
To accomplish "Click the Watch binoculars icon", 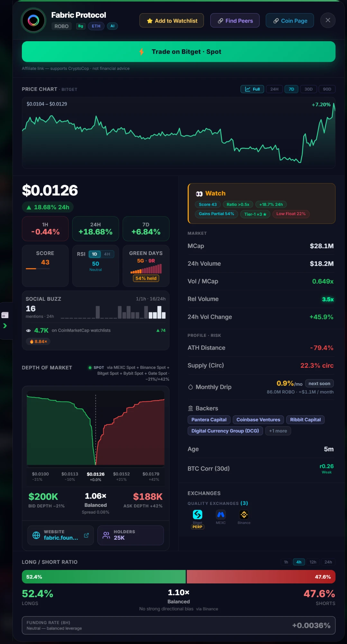I will pyautogui.click(x=199, y=194).
